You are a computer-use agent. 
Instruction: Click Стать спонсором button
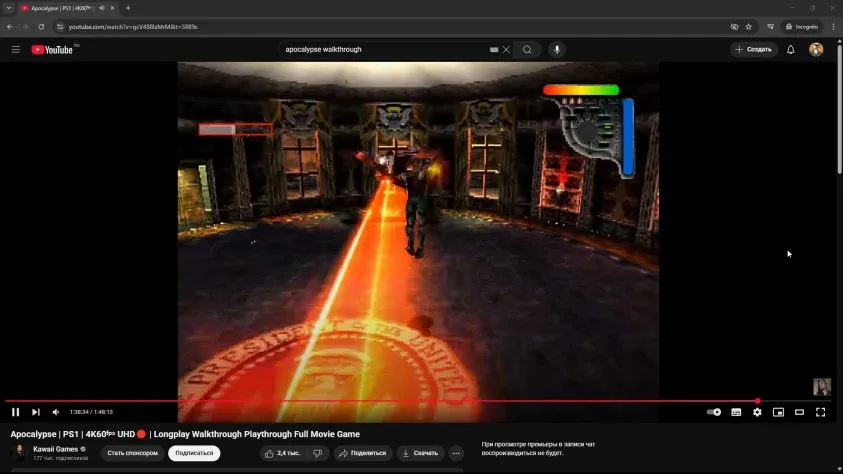[132, 453]
